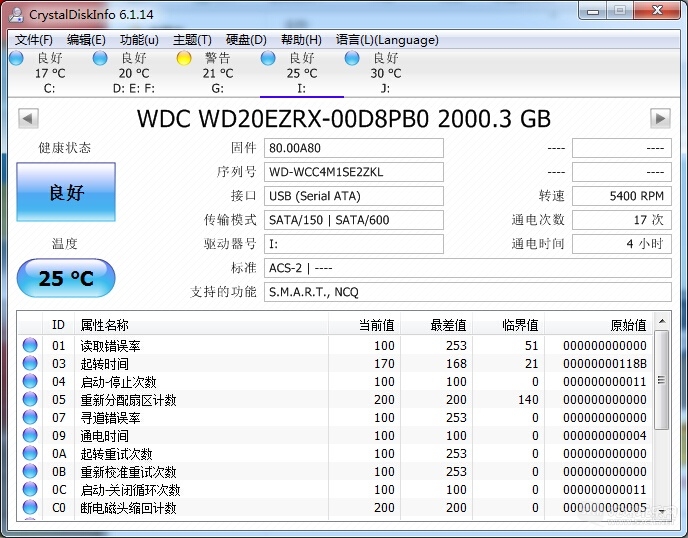Switch to the C: 良好 17 °C drive tab
This screenshot has width=688, height=538.
coord(50,73)
